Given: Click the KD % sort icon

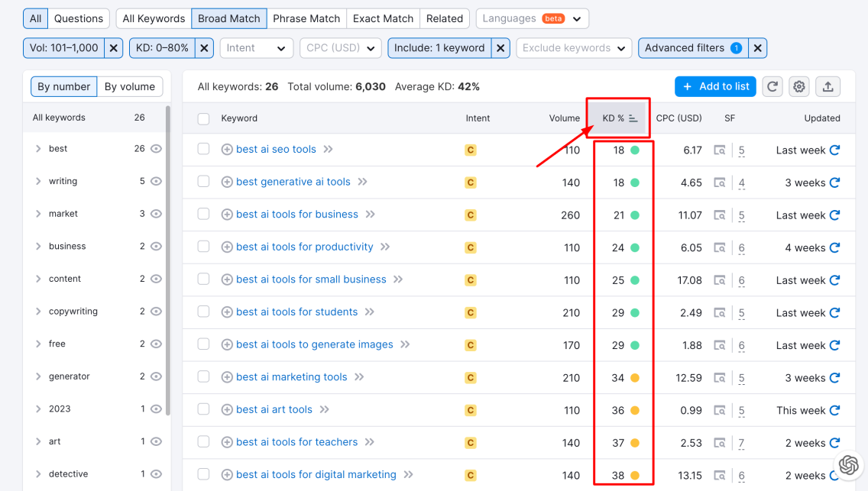Looking at the screenshot, I should pyautogui.click(x=633, y=118).
